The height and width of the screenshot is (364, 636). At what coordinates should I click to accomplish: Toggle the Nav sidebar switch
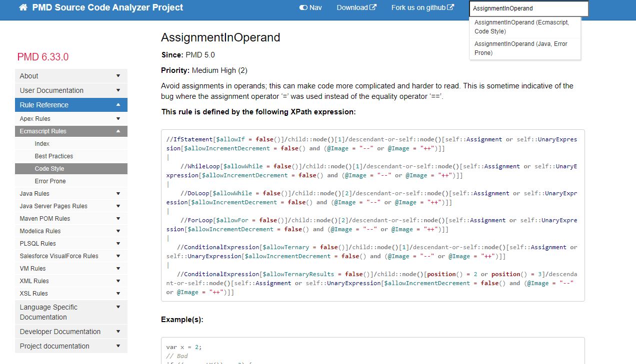pos(310,7)
